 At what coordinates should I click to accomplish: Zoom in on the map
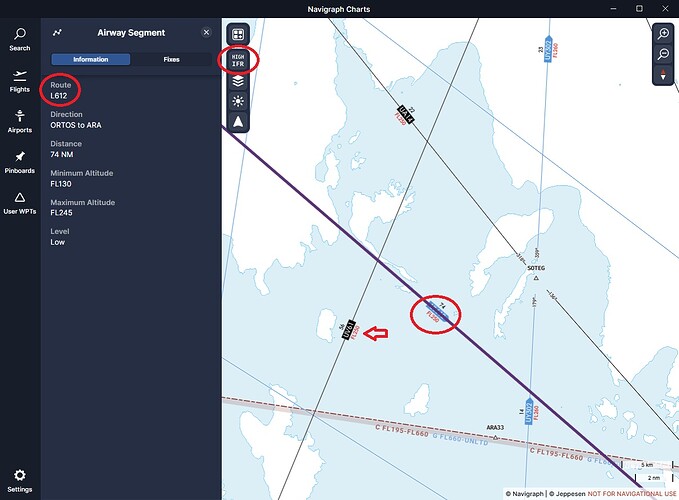pyautogui.click(x=663, y=33)
